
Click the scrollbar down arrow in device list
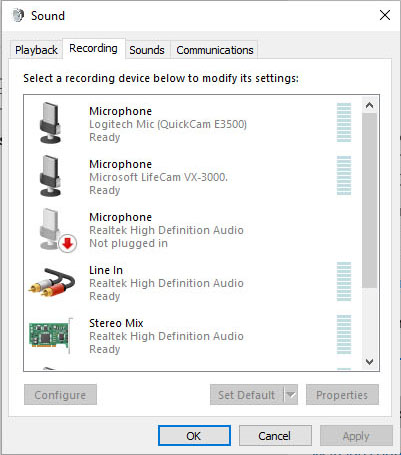pos(369,361)
